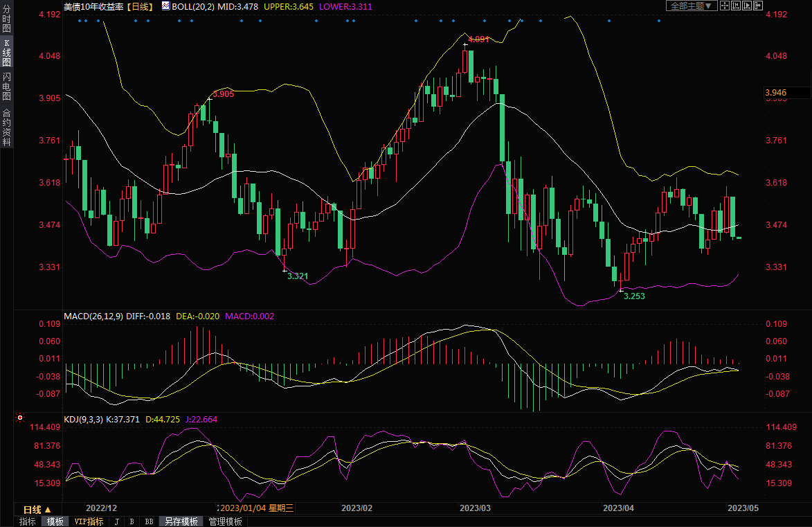Switch to 分时图 view
The image size is (812, 527).
coord(6,19)
